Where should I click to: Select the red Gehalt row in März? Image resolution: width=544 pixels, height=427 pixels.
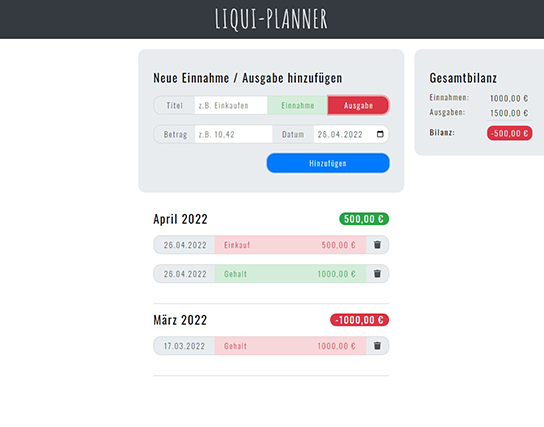click(x=290, y=346)
